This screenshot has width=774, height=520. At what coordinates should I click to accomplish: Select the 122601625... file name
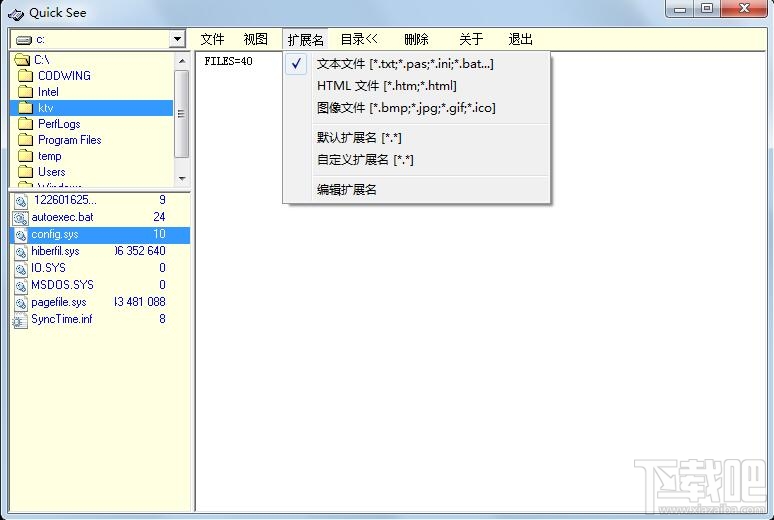point(65,200)
